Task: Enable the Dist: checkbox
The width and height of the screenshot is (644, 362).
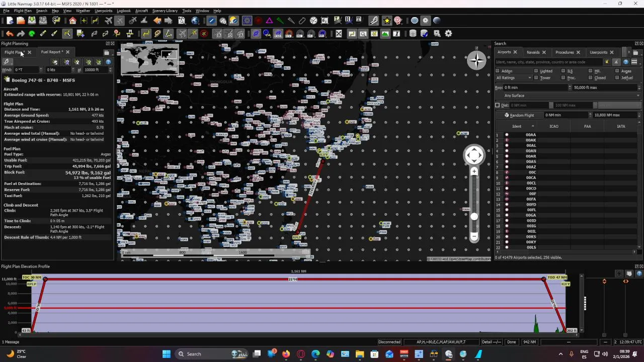Action: (498, 105)
